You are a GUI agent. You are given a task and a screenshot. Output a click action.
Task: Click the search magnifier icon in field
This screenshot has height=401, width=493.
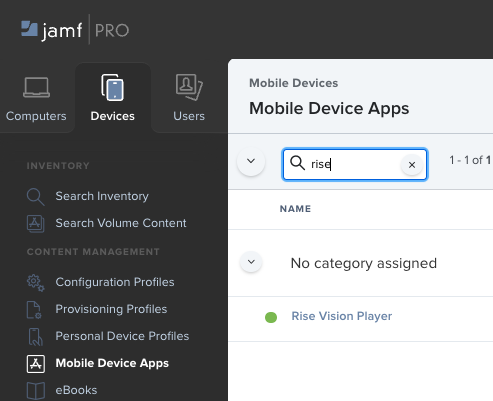[x=297, y=163]
